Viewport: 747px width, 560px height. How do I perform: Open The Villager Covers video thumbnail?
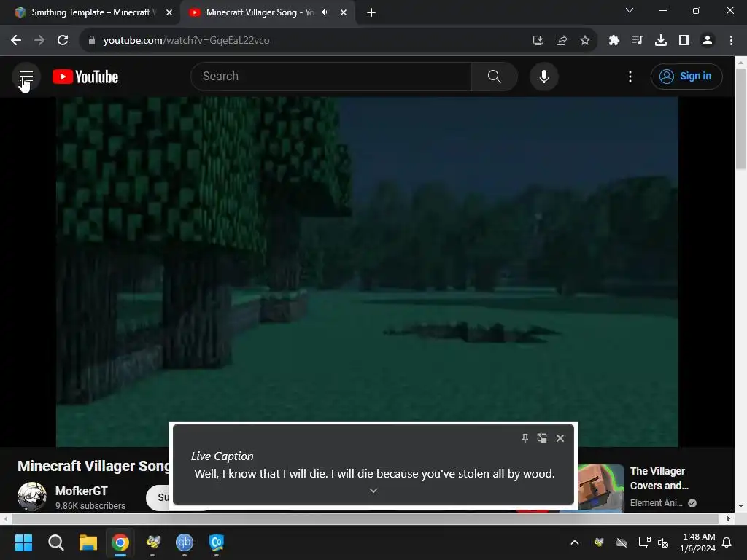[600, 488]
